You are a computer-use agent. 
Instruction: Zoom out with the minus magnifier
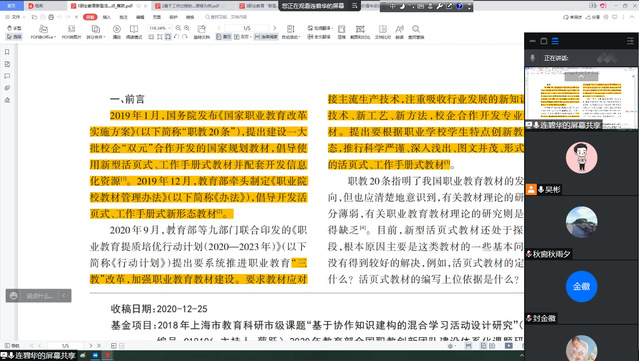click(178, 28)
